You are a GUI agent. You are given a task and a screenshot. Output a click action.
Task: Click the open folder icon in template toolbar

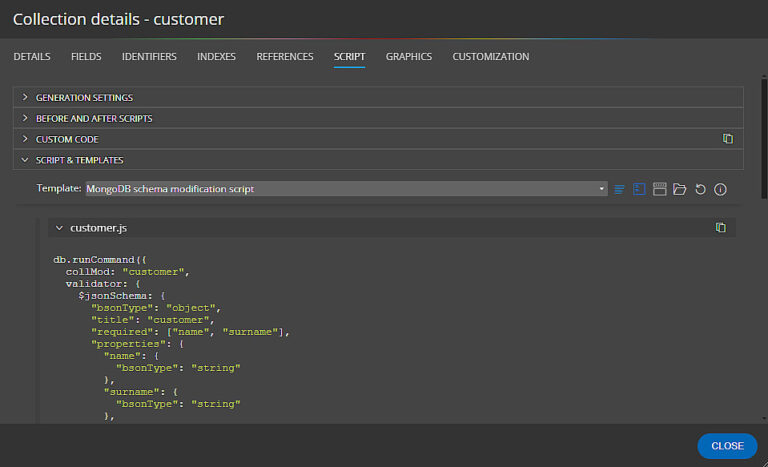pyautogui.click(x=680, y=189)
